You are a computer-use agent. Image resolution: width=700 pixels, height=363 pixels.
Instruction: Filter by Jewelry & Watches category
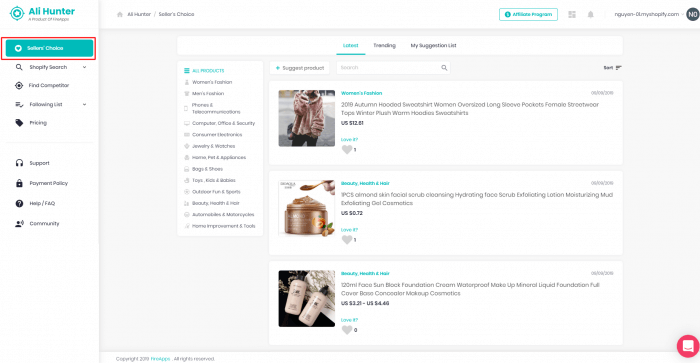pos(209,146)
